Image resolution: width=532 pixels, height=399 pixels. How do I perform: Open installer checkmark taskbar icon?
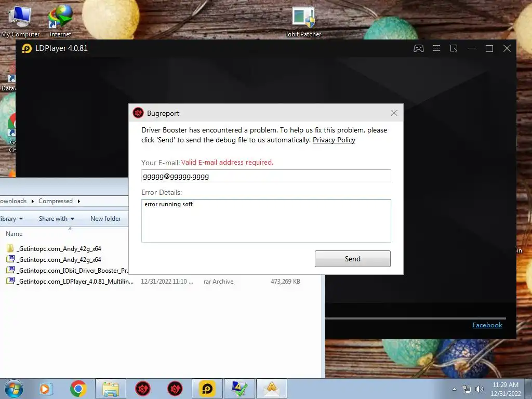pos(240,389)
